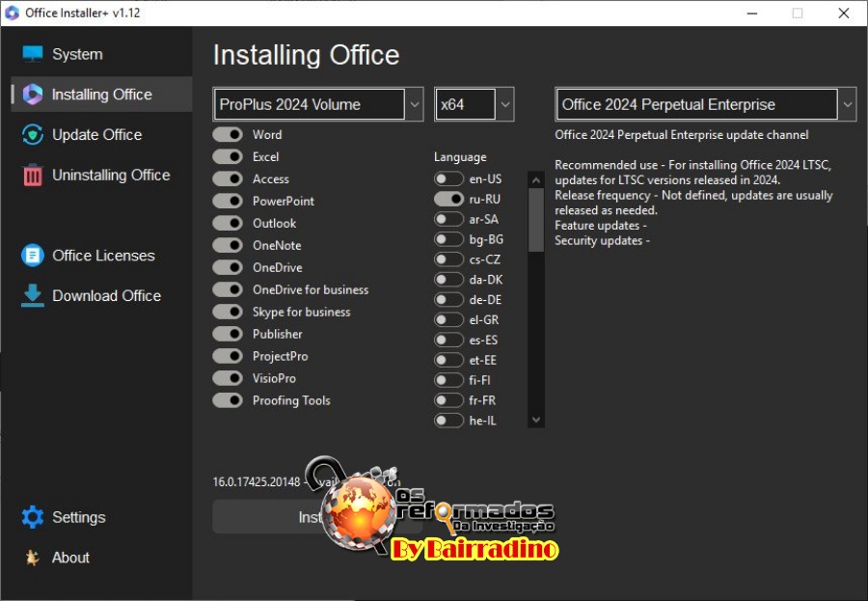The width and height of the screenshot is (868, 601).
Task: Open the Office Licenses label
Action: 103,256
